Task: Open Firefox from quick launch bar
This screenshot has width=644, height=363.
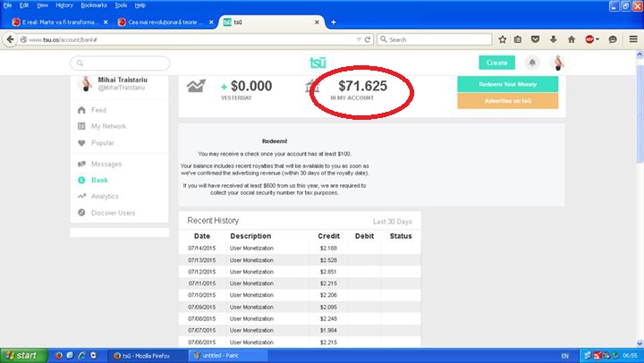Action: click(59, 356)
